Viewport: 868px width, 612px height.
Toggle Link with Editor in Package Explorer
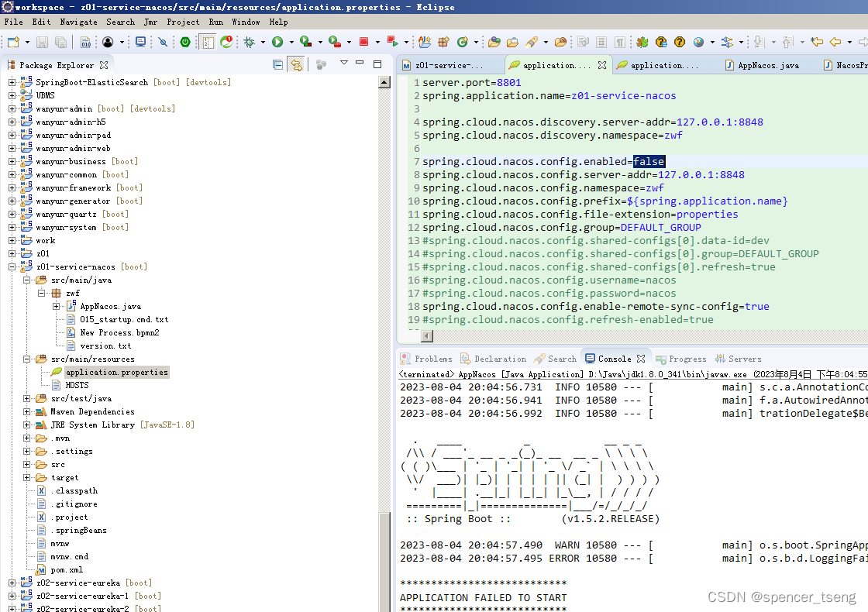pyautogui.click(x=298, y=65)
